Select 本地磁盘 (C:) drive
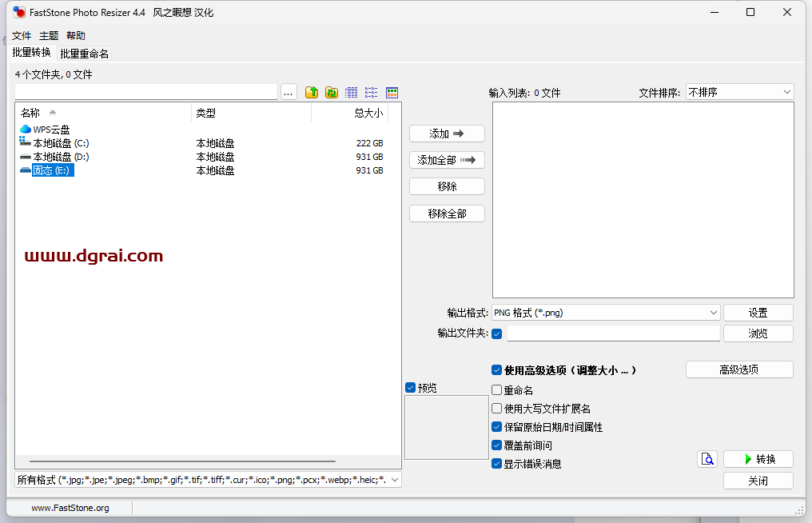Screen dimensions: 812x523 point(54,143)
